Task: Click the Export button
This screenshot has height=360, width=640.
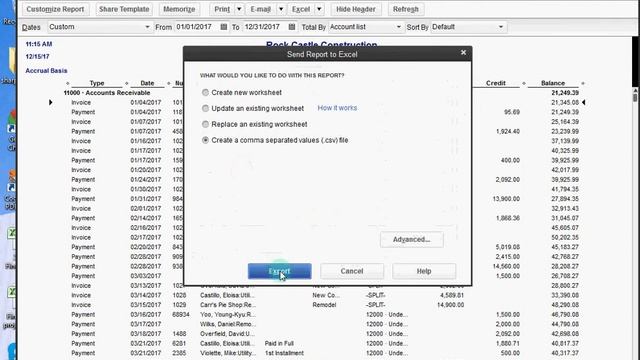Action: click(x=280, y=271)
